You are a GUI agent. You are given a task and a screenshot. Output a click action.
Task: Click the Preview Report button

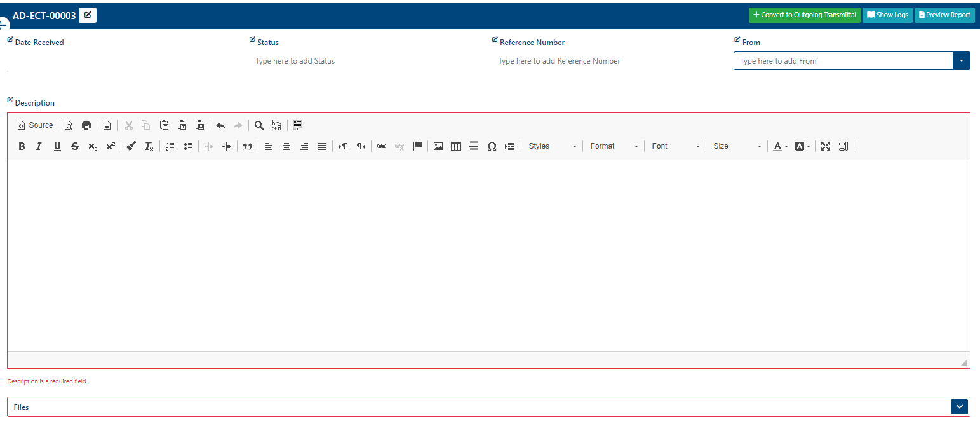(x=944, y=15)
